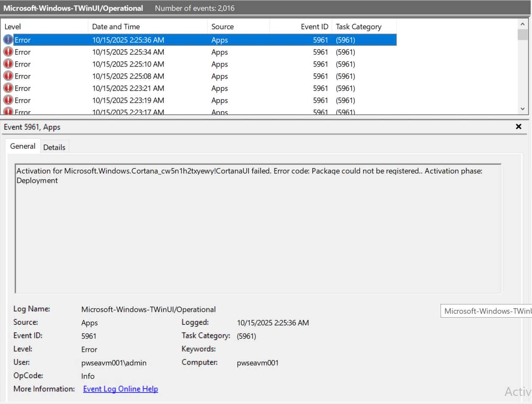The height and width of the screenshot is (404, 532).
Task: Close the Event 5961 preview pane
Action: point(518,127)
